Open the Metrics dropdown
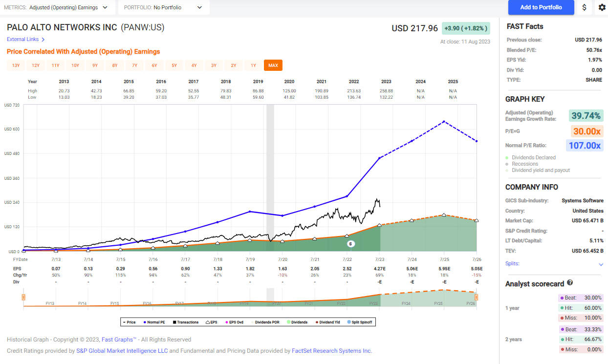The image size is (608, 364). 58,7
